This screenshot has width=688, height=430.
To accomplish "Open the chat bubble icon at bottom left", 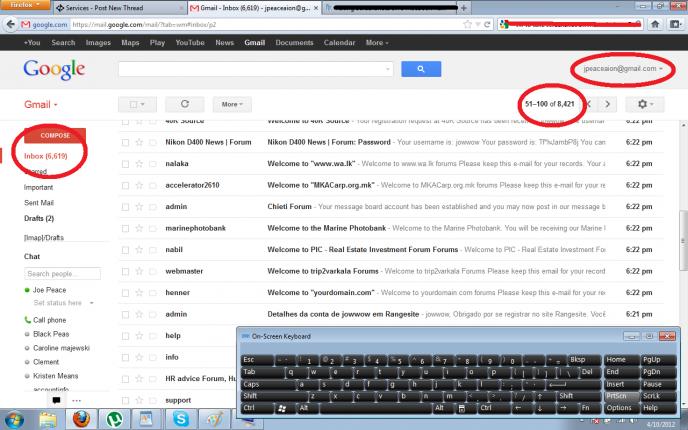I will click(56, 400).
